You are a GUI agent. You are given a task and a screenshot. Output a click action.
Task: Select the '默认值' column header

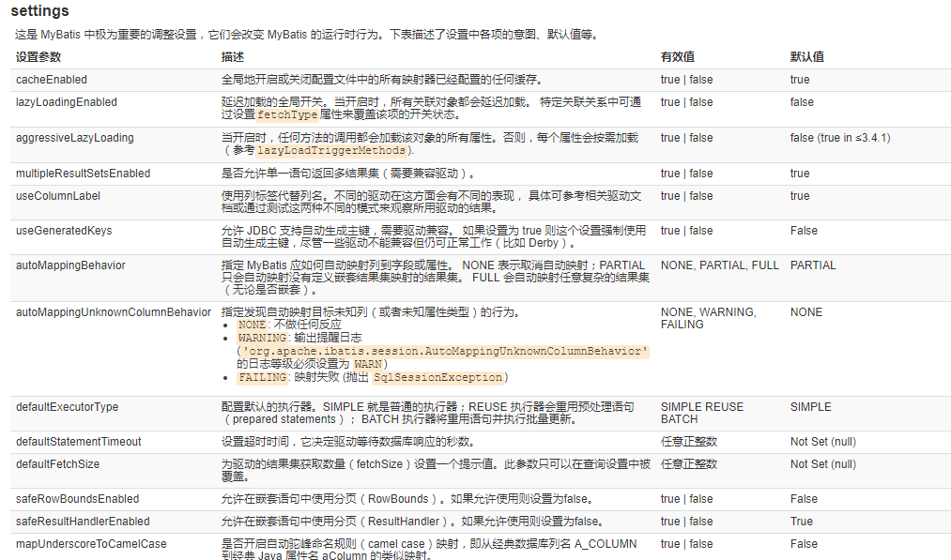point(806,57)
